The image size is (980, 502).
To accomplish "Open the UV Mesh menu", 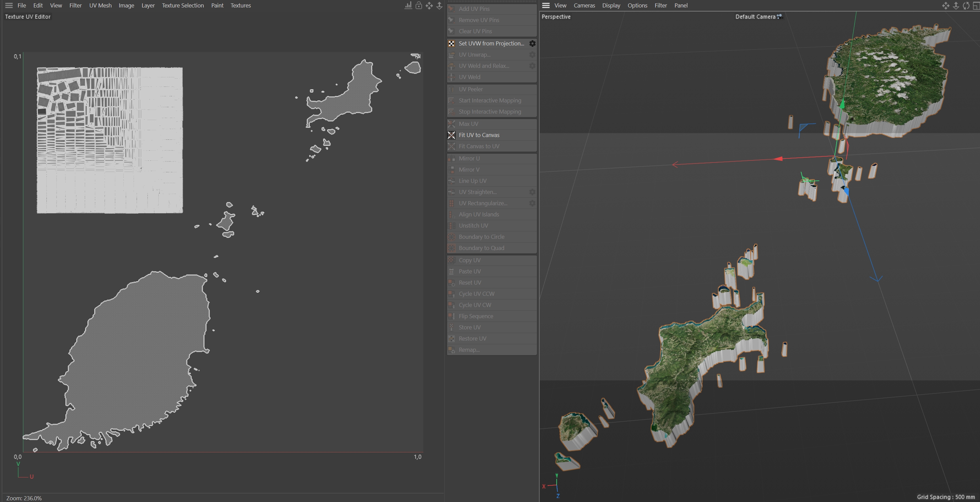I will pos(100,5).
